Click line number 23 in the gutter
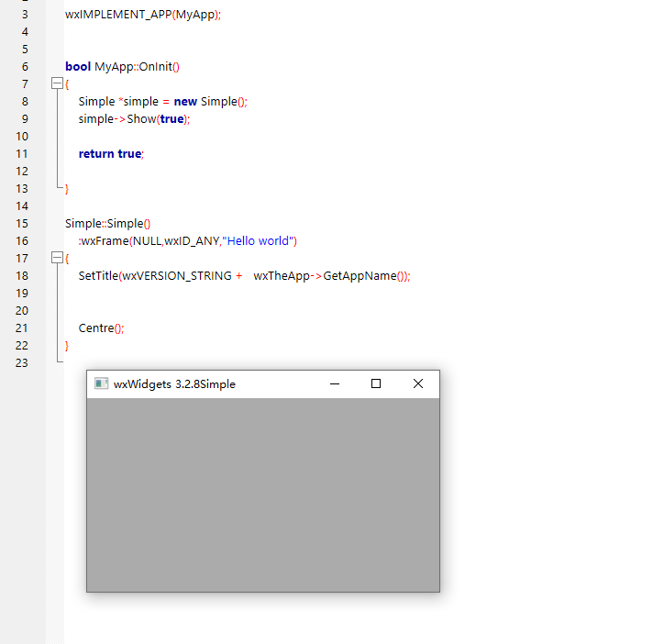The width and height of the screenshot is (664, 644). (22, 363)
